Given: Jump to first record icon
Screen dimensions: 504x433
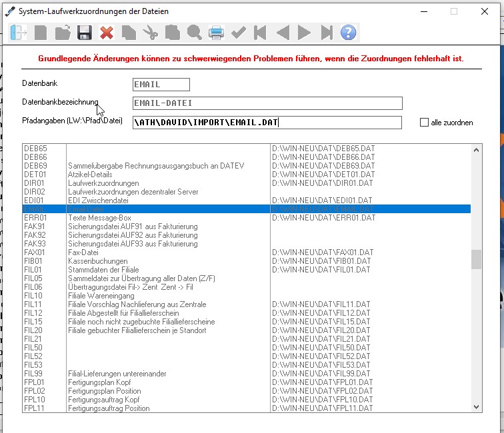Looking at the screenshot, I should pos(260,33).
